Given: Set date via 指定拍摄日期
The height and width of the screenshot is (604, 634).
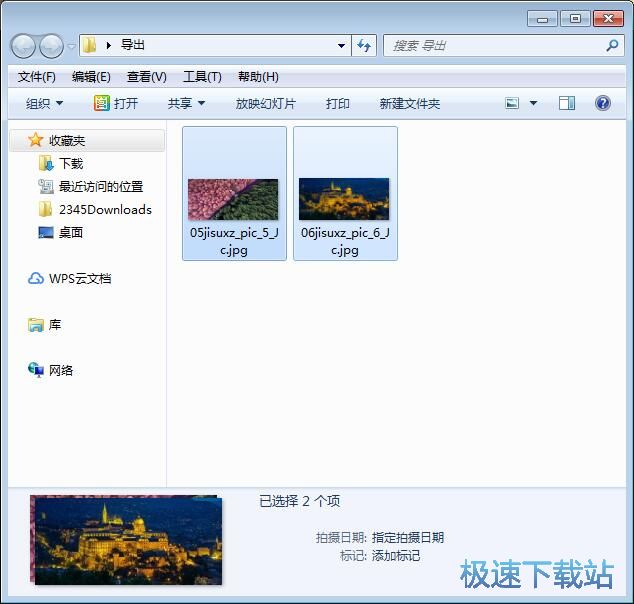Looking at the screenshot, I should (408, 537).
